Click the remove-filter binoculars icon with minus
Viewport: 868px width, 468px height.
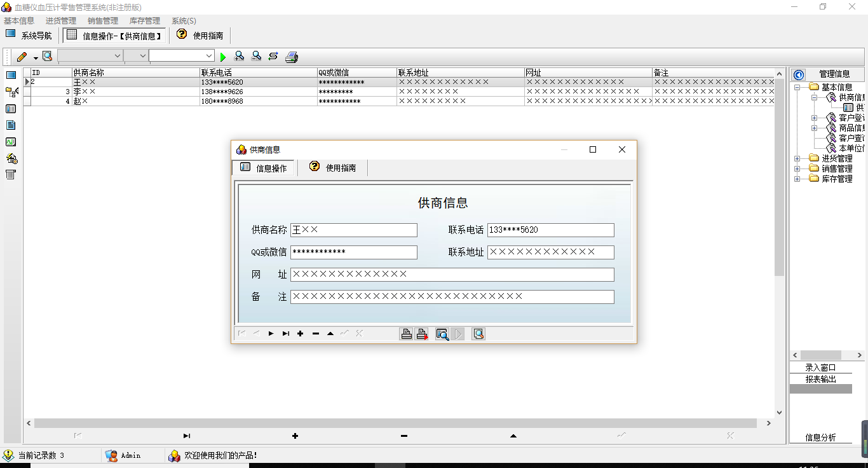(x=256, y=57)
